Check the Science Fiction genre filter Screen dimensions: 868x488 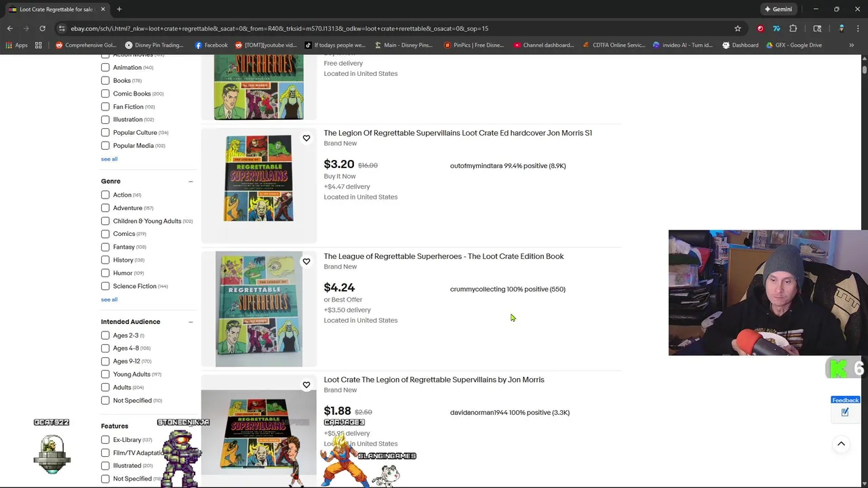point(105,286)
